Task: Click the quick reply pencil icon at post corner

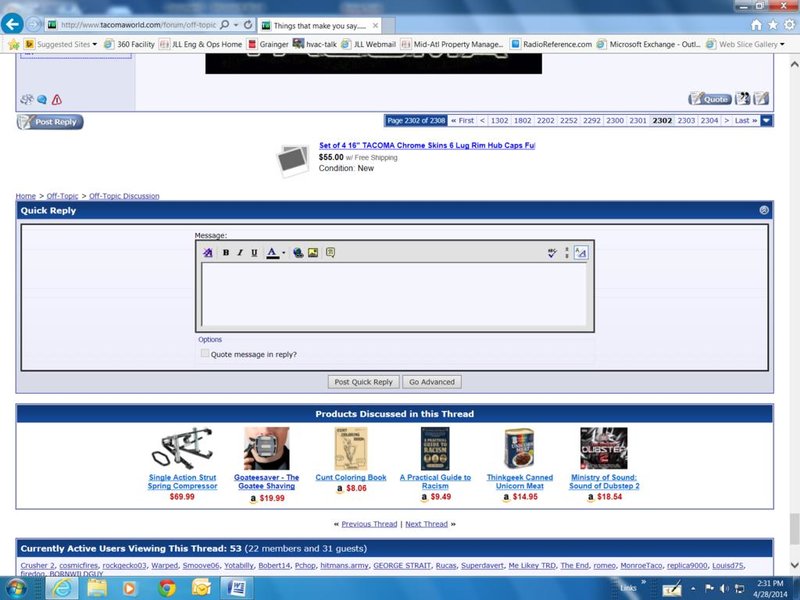Action: (761, 98)
